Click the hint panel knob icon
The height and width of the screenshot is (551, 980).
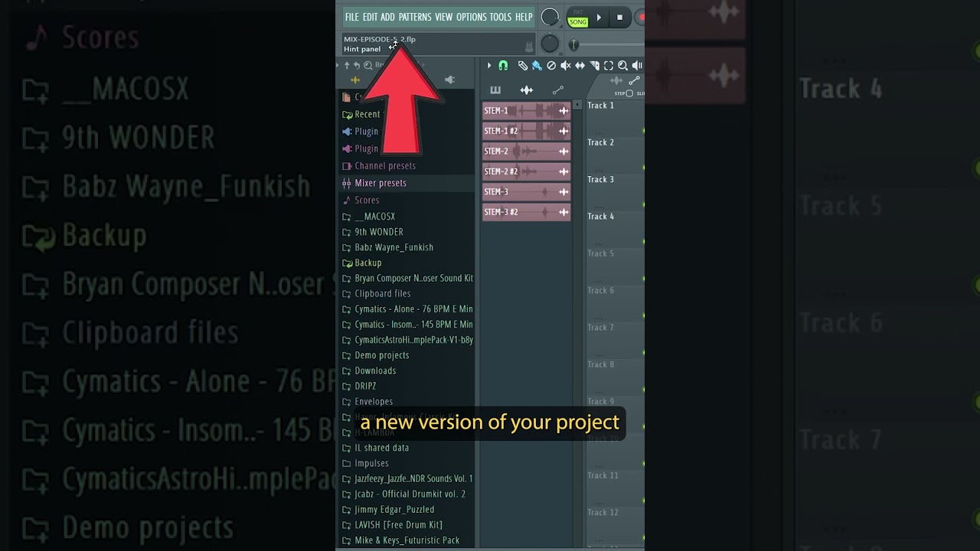tap(528, 47)
